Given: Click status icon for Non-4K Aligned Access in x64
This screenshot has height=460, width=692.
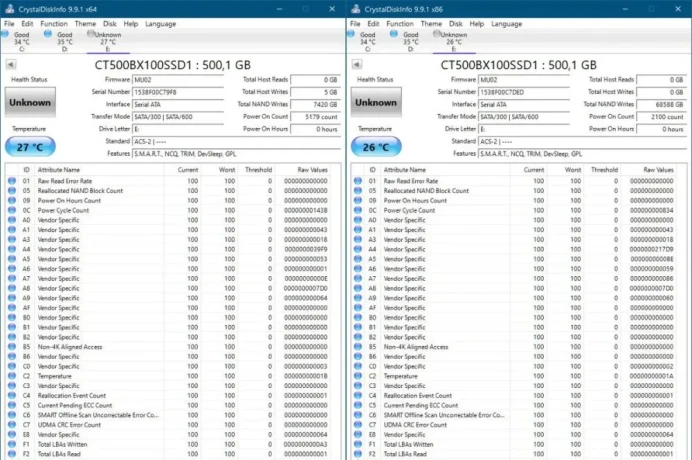Looking at the screenshot, I should click(12, 347).
